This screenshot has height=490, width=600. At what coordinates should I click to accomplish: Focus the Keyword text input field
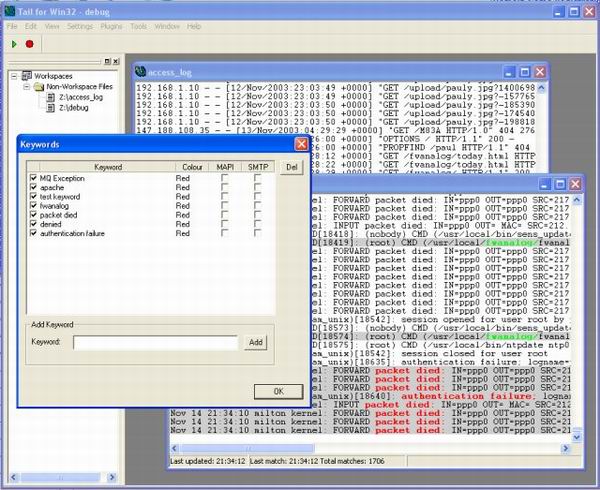pyautogui.click(x=155, y=342)
